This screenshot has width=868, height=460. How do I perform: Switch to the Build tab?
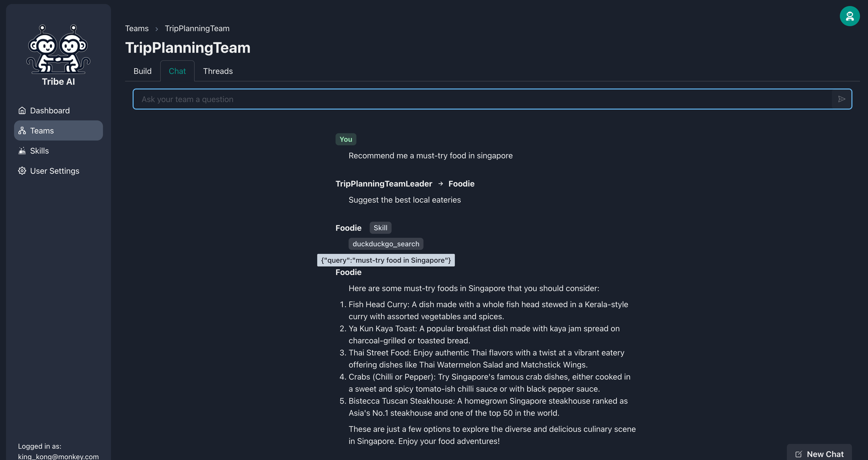coord(143,71)
